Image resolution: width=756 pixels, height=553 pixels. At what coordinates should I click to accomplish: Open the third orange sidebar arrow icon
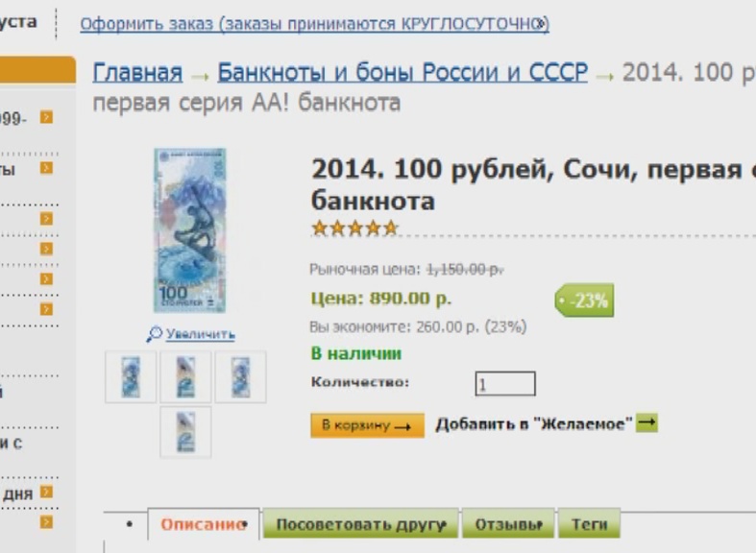[x=46, y=219]
